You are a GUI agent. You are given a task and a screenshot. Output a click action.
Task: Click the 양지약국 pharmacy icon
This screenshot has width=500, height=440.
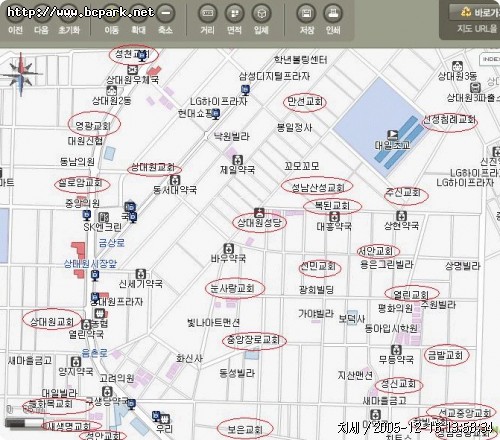pyautogui.click(x=76, y=362)
